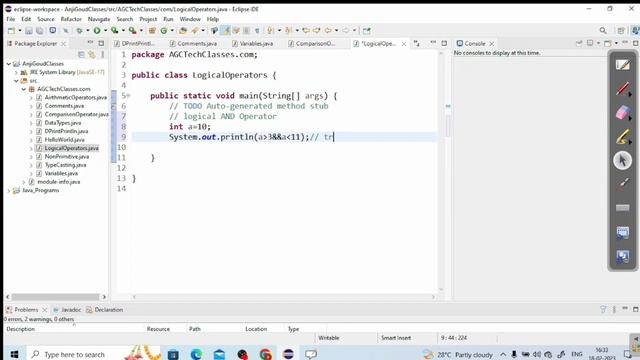Viewport: 640px width, 360px height.
Task: Click the save disk icon in annotation palette
Action: coord(622,257)
